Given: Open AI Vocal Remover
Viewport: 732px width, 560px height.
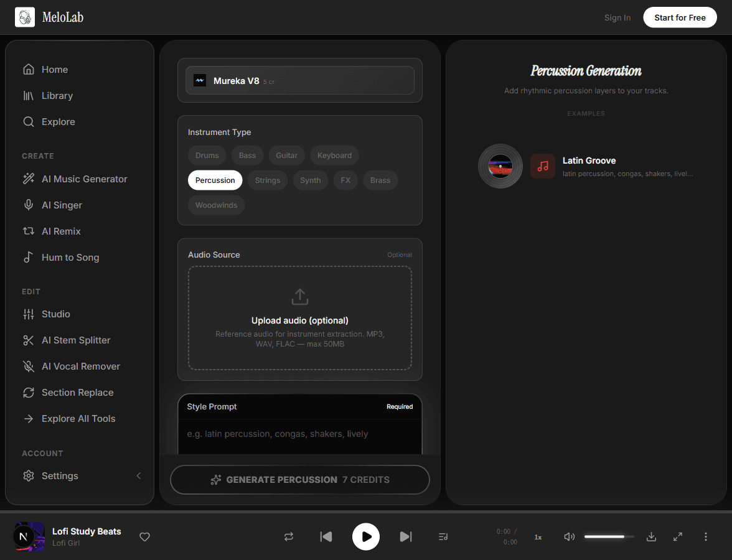Looking at the screenshot, I should 71,366.
